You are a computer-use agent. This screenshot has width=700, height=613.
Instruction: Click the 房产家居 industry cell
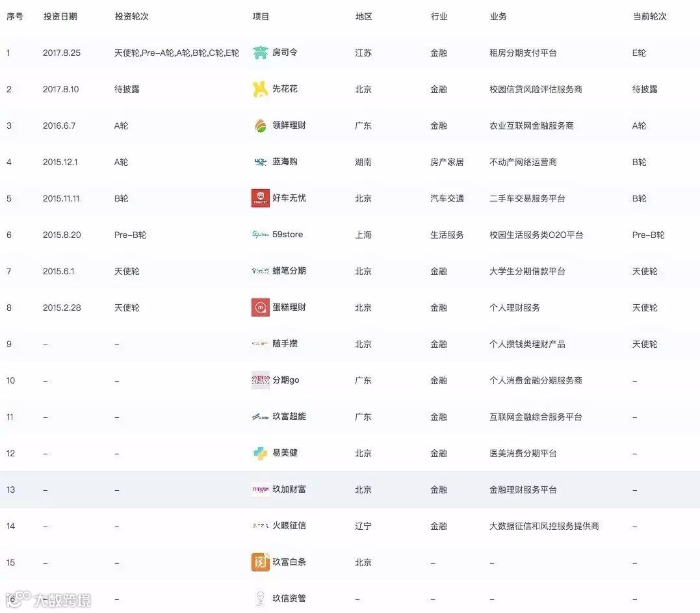(x=447, y=162)
